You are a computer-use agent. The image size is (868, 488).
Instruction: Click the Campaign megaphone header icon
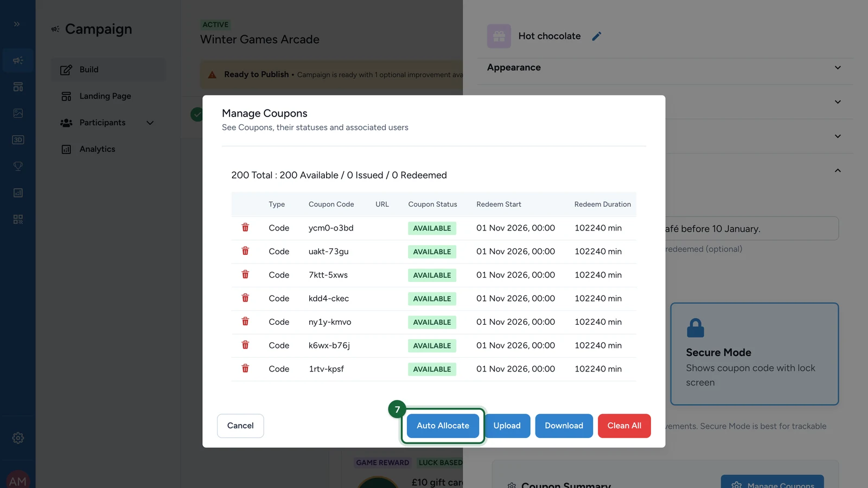point(55,29)
